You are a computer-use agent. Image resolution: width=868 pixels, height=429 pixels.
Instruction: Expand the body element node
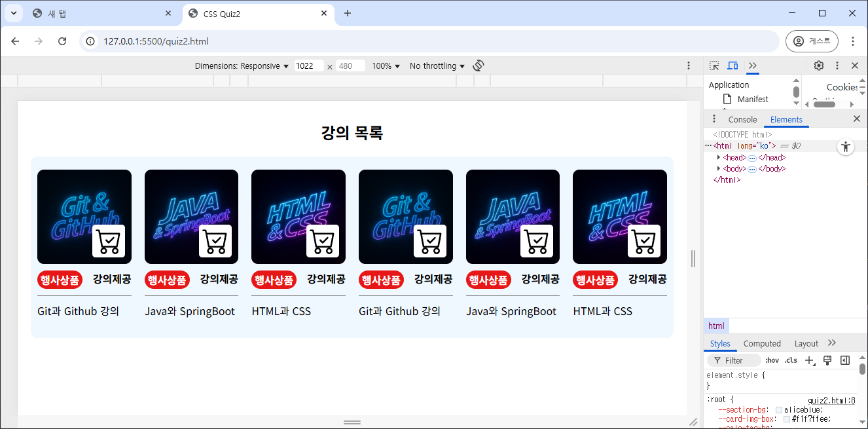click(x=719, y=168)
